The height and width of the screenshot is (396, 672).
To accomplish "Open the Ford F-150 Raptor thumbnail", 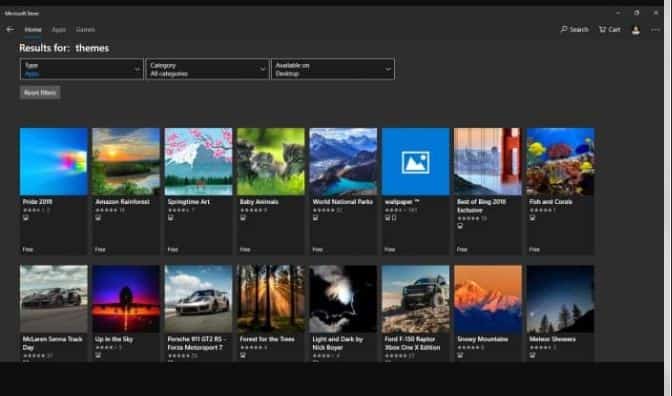I will [x=416, y=299].
